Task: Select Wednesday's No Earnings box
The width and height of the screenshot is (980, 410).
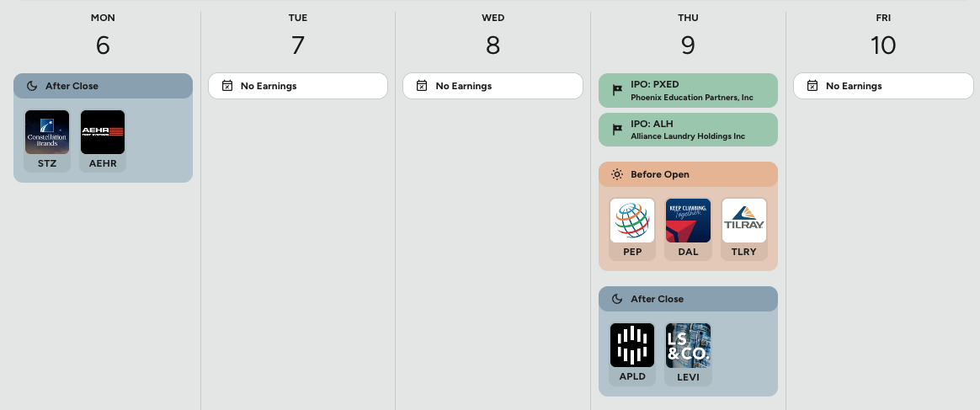Action: tap(493, 86)
